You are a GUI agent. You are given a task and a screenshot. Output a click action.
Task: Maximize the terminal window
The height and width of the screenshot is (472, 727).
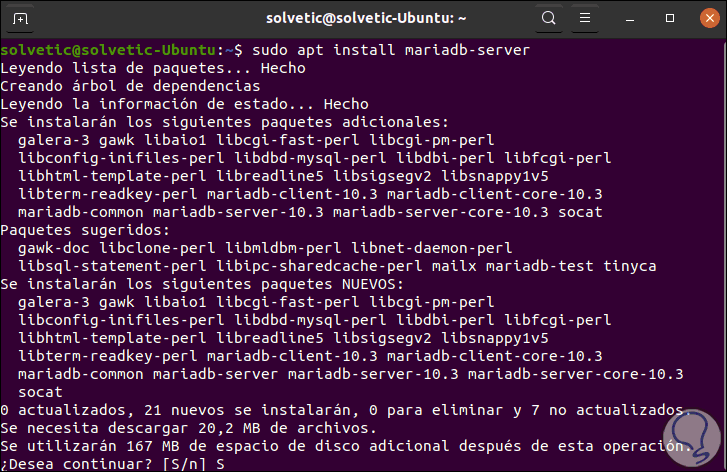[670, 19]
